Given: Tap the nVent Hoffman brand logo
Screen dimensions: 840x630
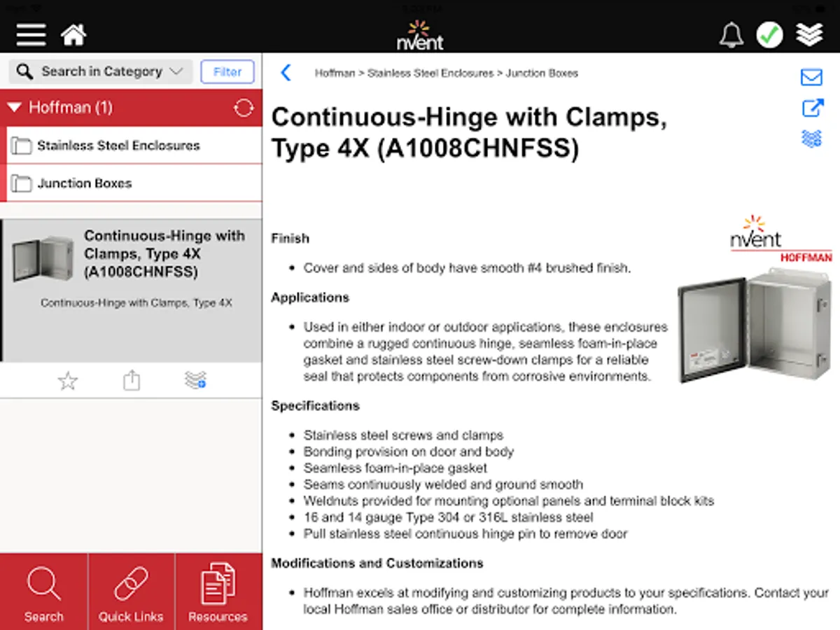Looking at the screenshot, I should (780, 239).
